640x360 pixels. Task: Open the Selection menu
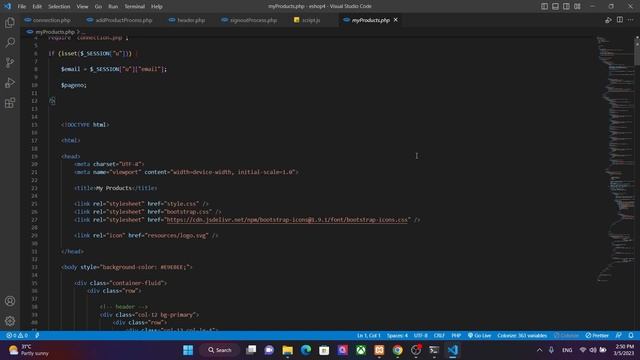[59, 7]
